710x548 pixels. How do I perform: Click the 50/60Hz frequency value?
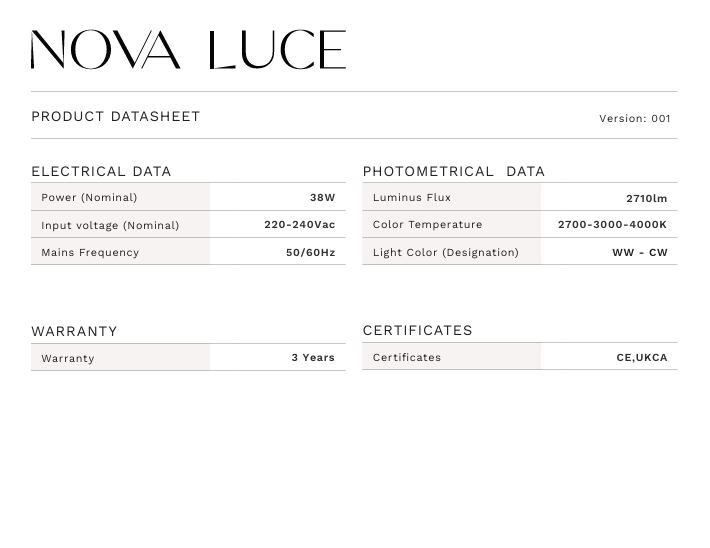(x=310, y=252)
